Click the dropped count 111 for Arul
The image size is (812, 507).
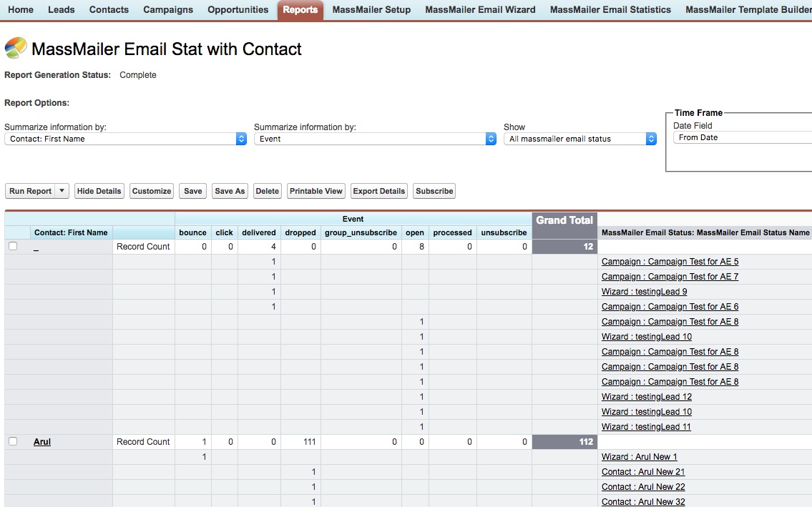click(309, 442)
